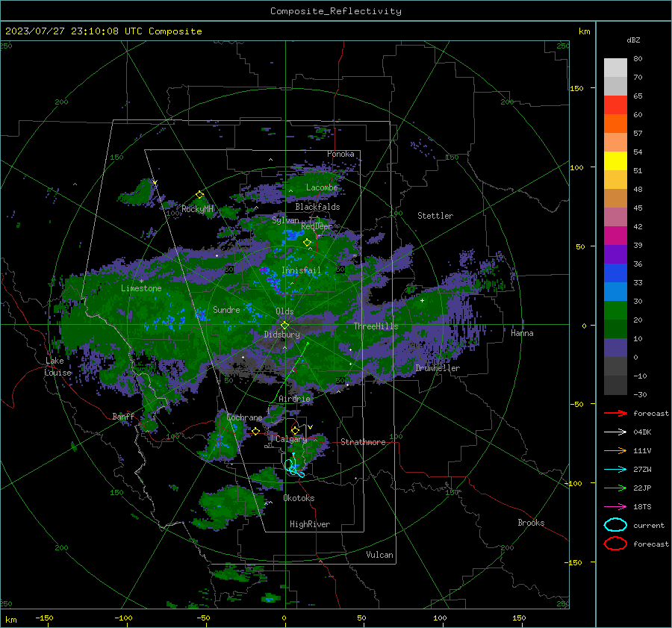The image size is (672, 628).
Task: Click the cyan 27ZW arrow icon
Action: [615, 470]
